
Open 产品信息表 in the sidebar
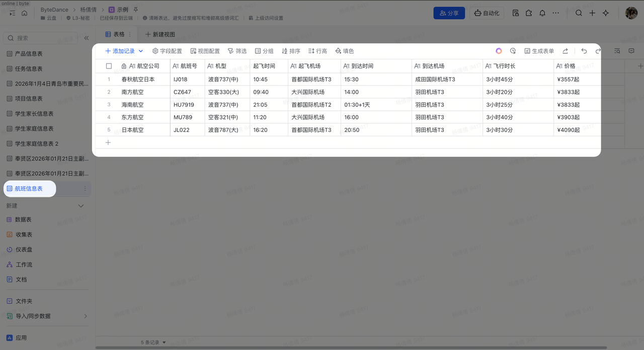pyautogui.click(x=29, y=54)
